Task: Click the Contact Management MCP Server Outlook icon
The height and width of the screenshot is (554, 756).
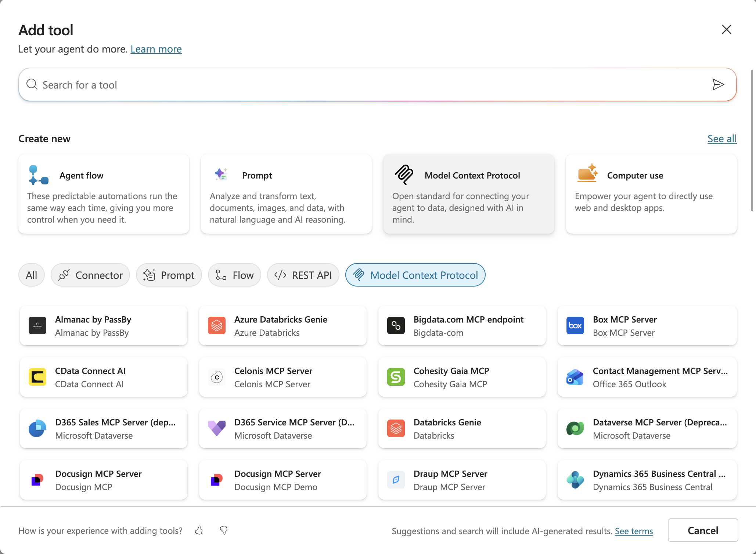Action: pos(575,377)
